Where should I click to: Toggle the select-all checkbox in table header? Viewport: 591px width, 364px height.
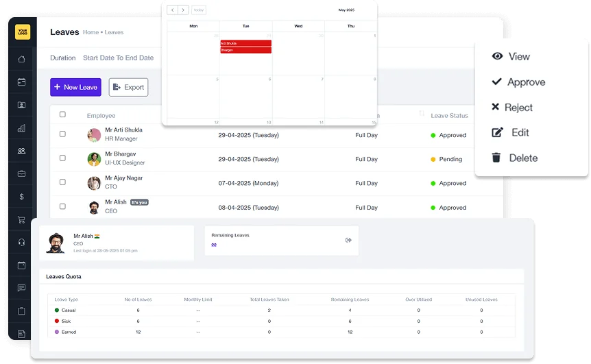[62, 114]
